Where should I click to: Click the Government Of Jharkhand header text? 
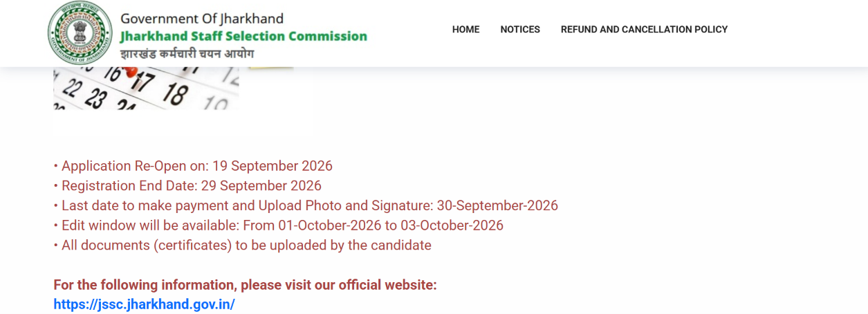pyautogui.click(x=202, y=19)
